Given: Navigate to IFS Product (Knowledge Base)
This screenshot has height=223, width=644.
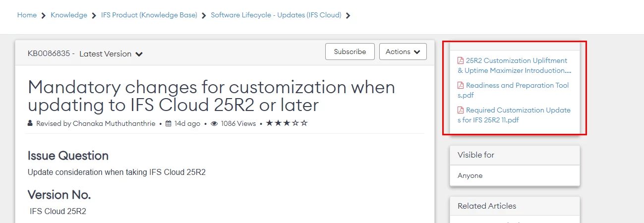Looking at the screenshot, I should coord(149,15).
